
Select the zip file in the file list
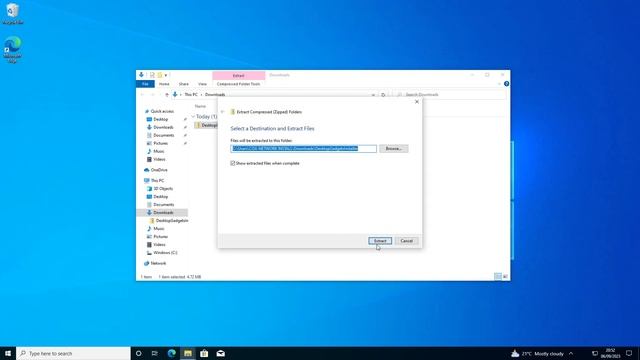click(207, 125)
